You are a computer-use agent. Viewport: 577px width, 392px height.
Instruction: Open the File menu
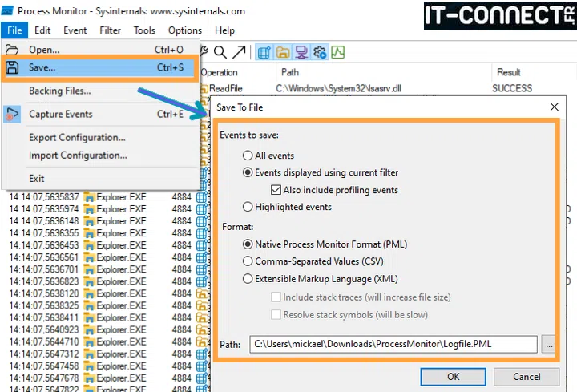(x=14, y=30)
